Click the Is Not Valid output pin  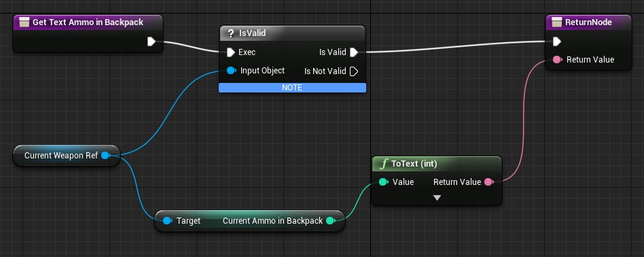point(354,71)
